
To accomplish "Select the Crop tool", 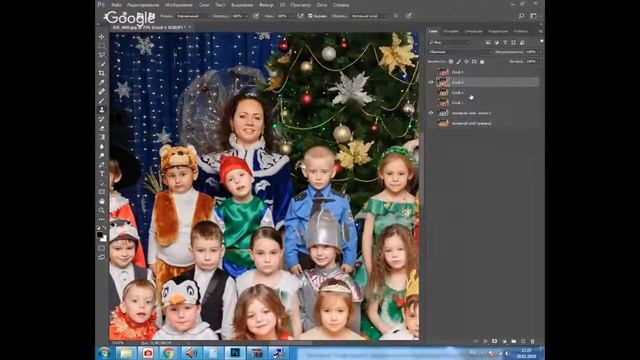I will [x=101, y=73].
